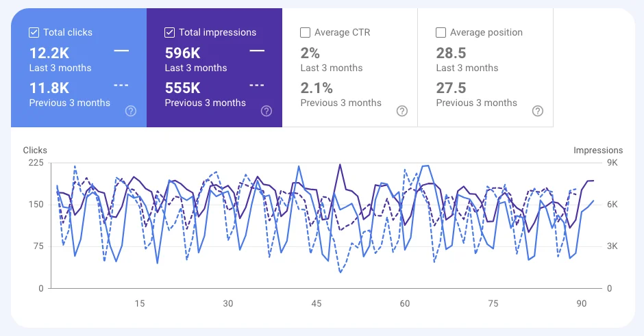The width and height of the screenshot is (644, 336).
Task: Click solid line legend beside 596K impressions
Action: click(x=257, y=51)
